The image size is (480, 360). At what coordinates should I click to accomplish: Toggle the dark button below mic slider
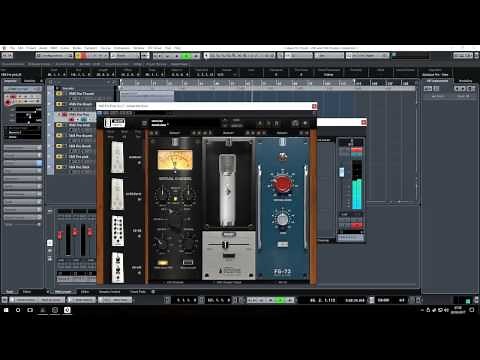coord(228,256)
